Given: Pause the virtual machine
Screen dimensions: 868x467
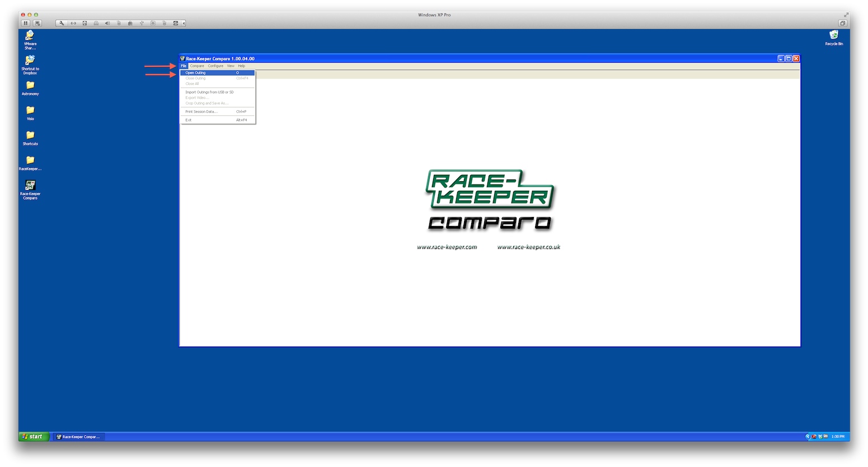Looking at the screenshot, I should (26, 23).
